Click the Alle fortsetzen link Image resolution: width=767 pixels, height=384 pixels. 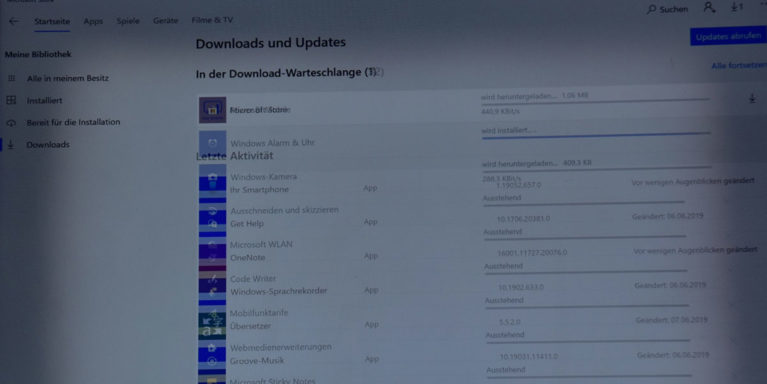pyautogui.click(x=739, y=66)
